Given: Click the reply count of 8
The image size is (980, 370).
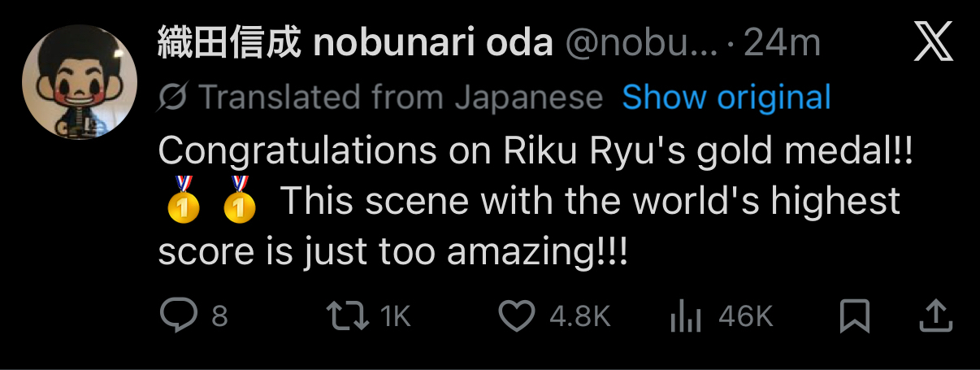Looking at the screenshot, I should click(x=219, y=316).
